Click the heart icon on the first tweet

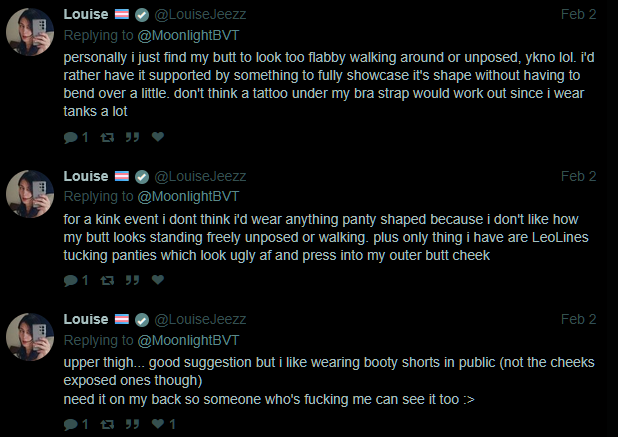tap(157, 137)
